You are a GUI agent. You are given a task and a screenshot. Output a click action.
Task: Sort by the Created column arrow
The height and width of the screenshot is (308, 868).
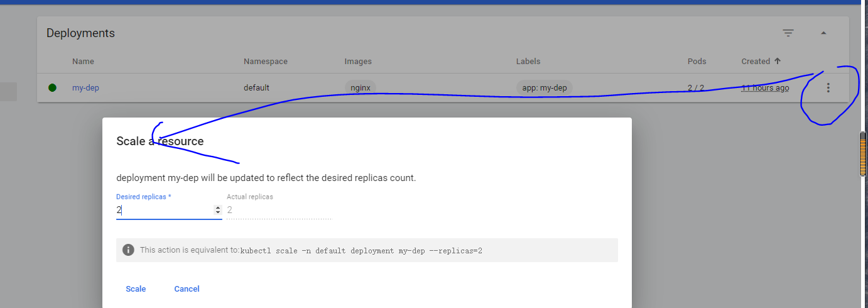[778, 61]
